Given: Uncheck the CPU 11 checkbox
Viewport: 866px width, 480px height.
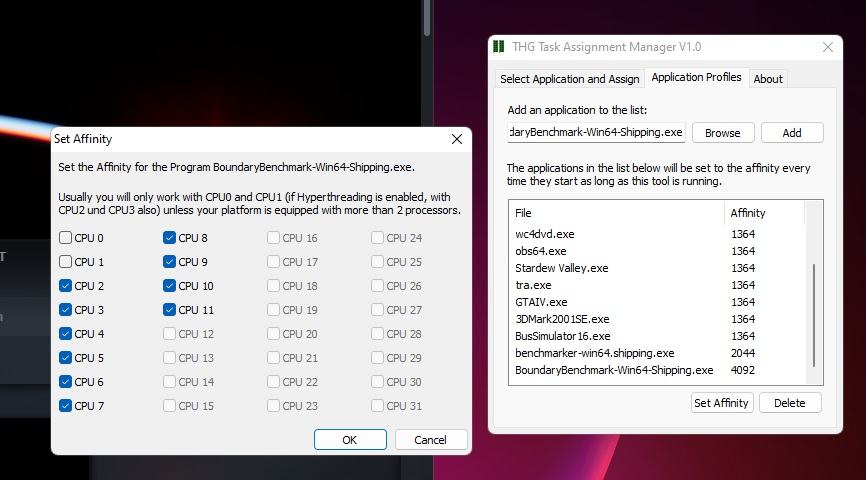Looking at the screenshot, I should pos(169,310).
